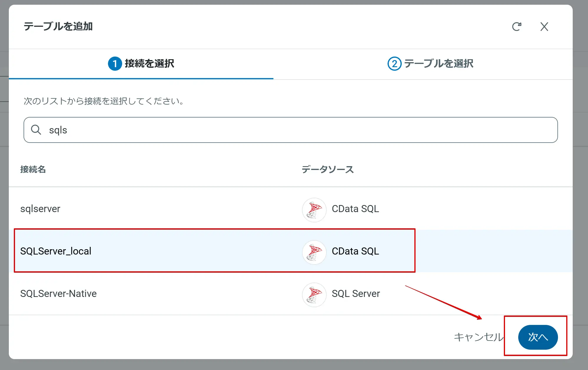Viewport: 588px width, 370px height.
Task: Click the magnifier search icon
Action: 36,130
